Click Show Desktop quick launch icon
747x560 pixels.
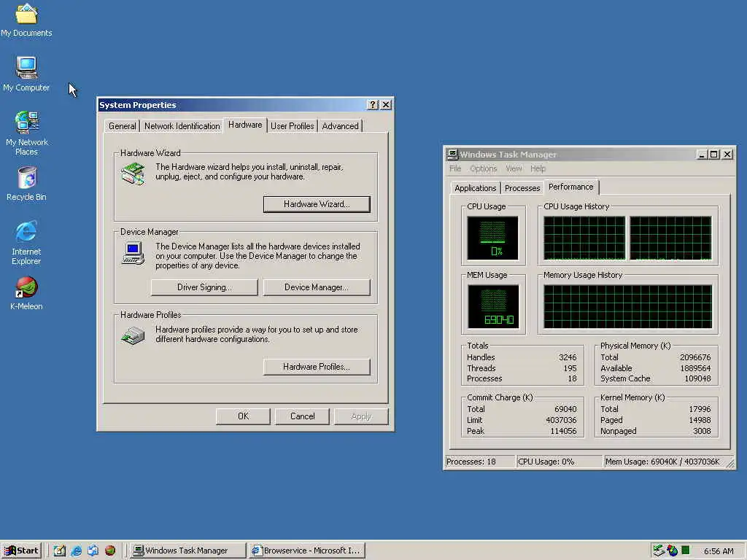(x=60, y=551)
